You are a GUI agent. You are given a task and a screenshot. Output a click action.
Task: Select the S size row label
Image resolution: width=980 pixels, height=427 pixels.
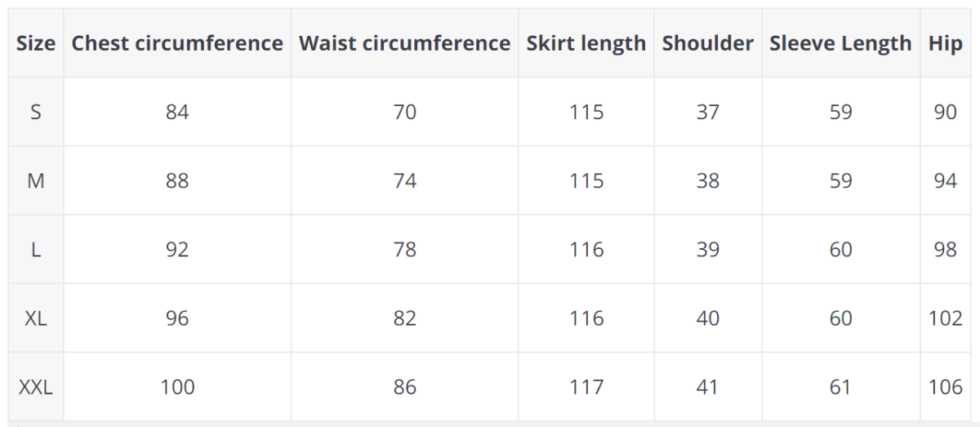tap(36, 112)
